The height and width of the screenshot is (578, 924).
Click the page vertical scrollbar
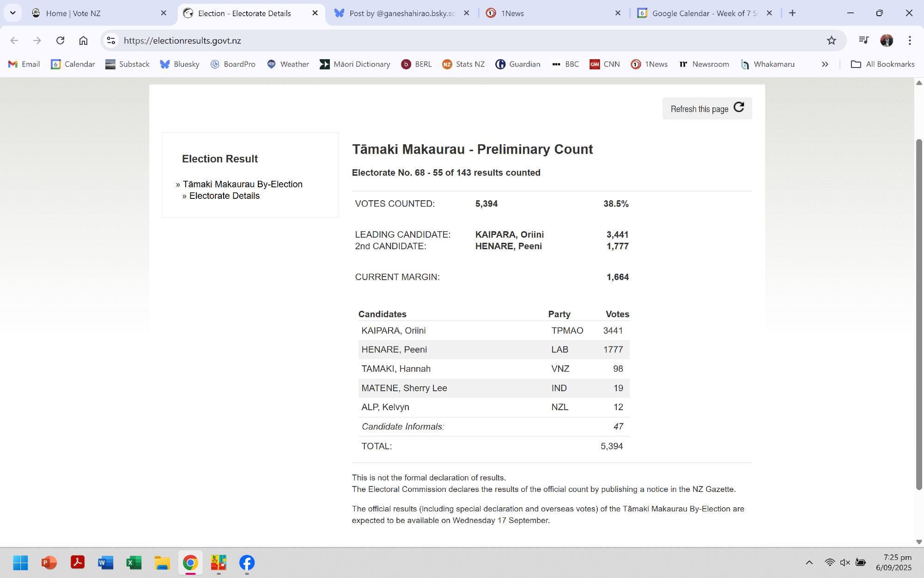click(x=919, y=314)
